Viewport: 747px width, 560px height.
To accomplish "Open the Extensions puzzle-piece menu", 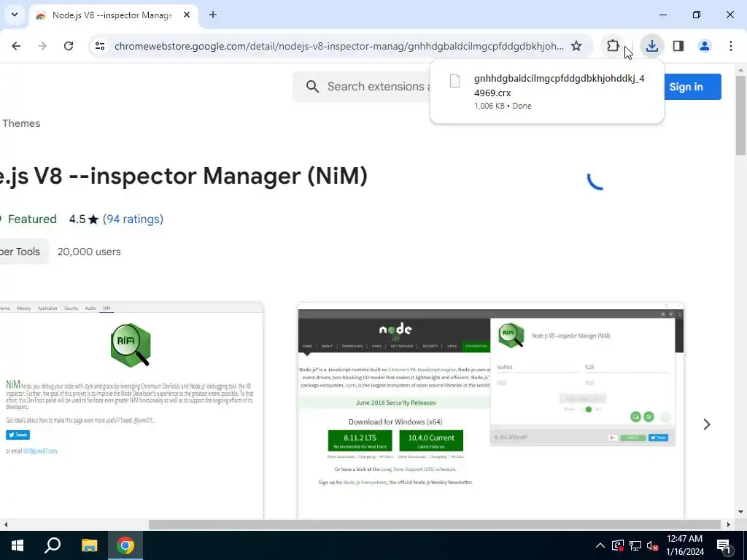I will (x=613, y=46).
